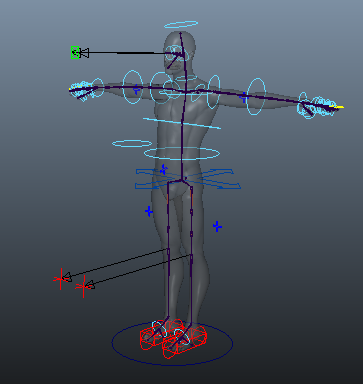Screen dimensions: 363x384
Task: Select the upper red knee pole vector locator
Action: 61,279
